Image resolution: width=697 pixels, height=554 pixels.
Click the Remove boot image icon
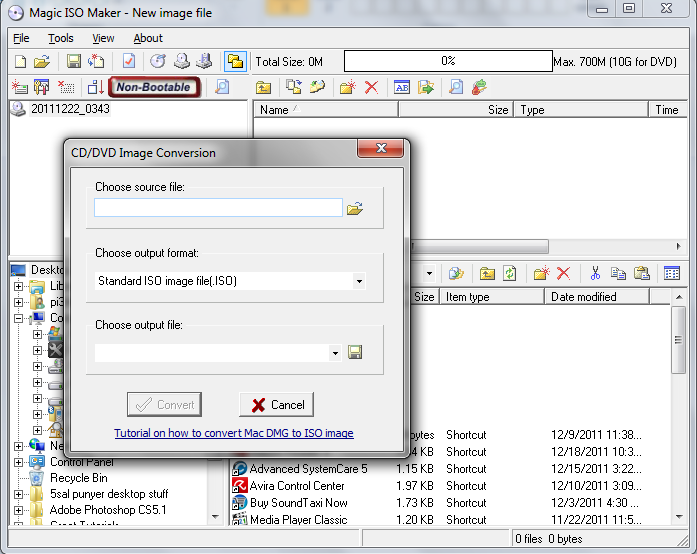click(x=66, y=87)
